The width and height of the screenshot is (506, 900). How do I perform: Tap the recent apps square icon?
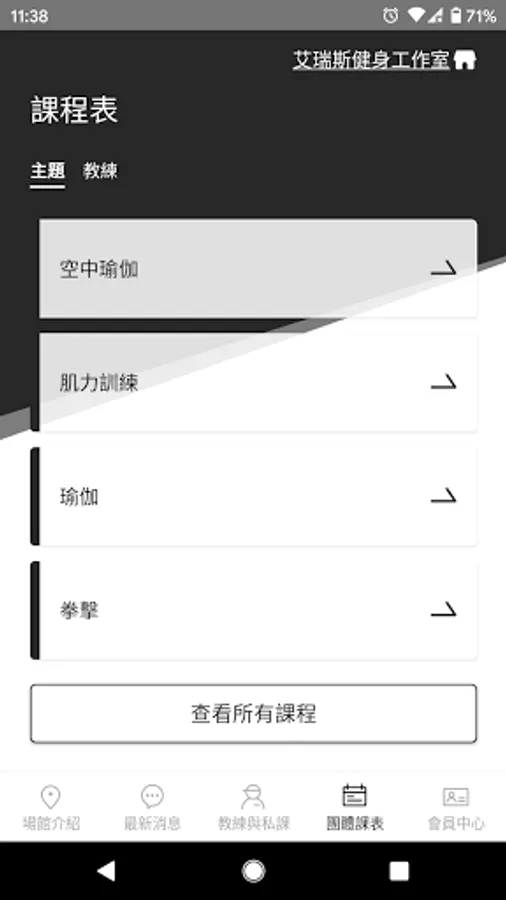(399, 871)
